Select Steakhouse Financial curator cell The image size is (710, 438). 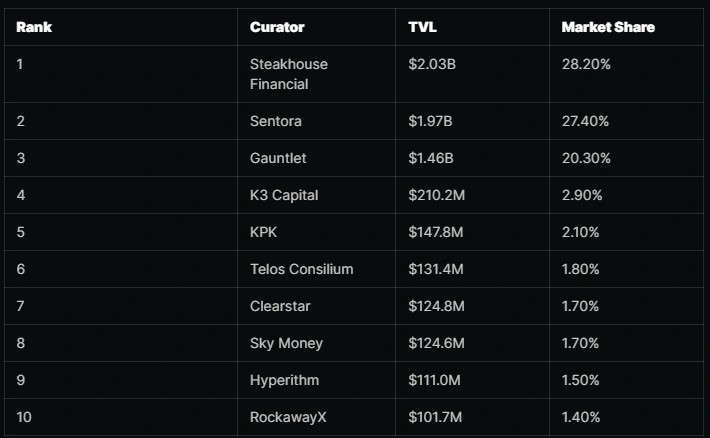click(x=289, y=74)
